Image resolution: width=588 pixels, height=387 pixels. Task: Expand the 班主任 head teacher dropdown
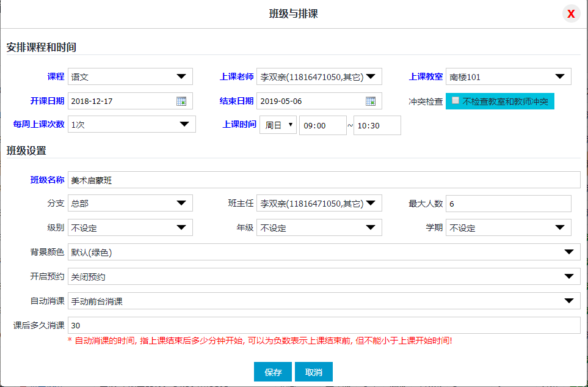[x=319, y=203]
